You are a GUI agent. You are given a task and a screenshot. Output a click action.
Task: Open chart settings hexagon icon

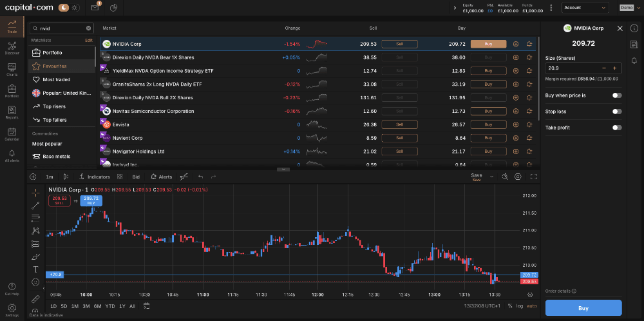coord(518,177)
